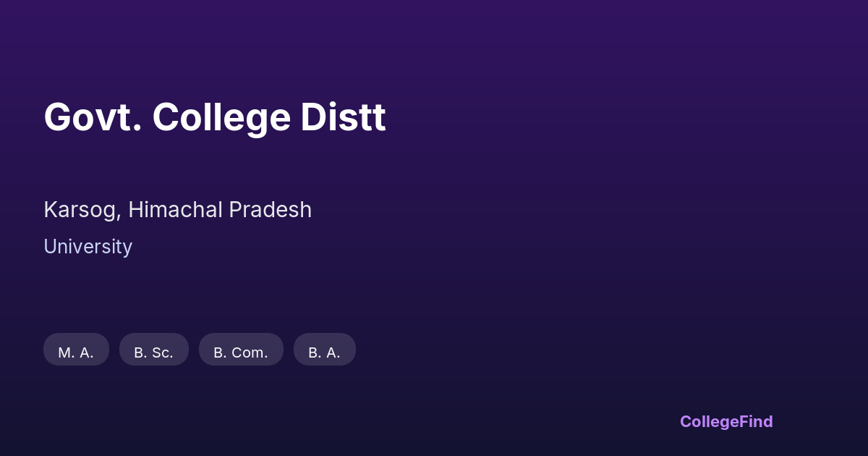868x456 pixels.
Task: Click the University type label
Action: tap(88, 247)
